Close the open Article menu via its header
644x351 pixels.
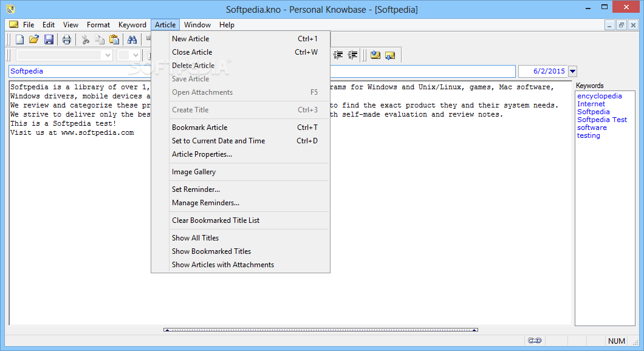[165, 25]
